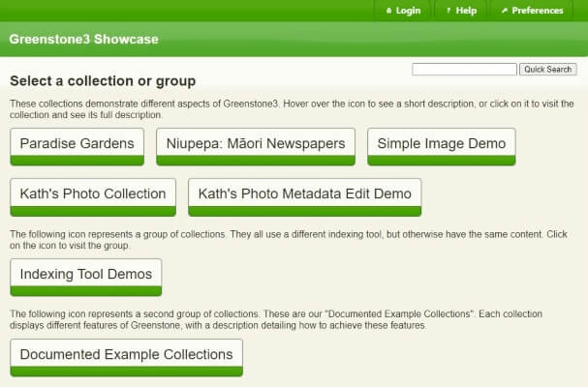
Task: Visit Kath's Photo Collection
Action: pos(93,197)
